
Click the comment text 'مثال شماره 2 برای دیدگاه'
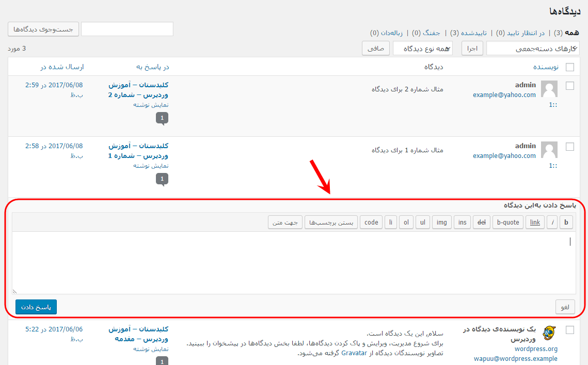[x=407, y=89]
